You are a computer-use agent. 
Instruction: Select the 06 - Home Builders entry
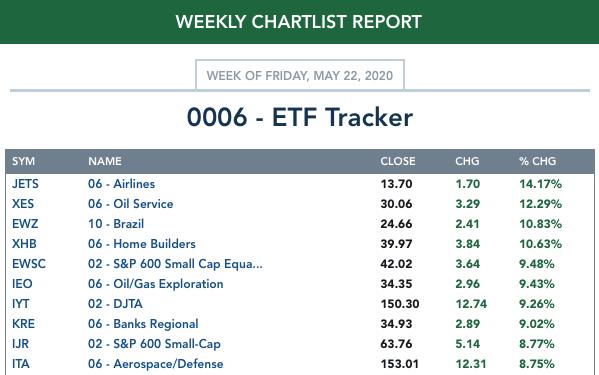click(142, 244)
